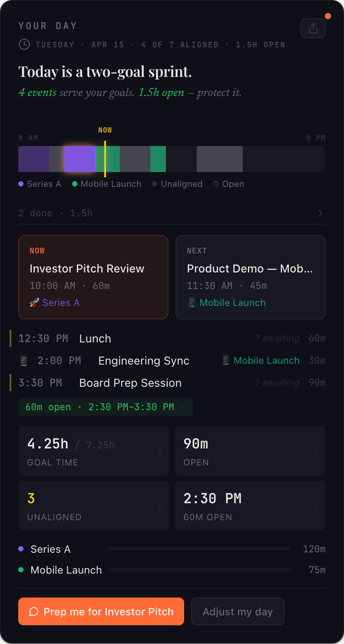Click the chat bubble icon on Prep button
Image resolution: width=344 pixels, height=644 pixels.
coord(34,612)
